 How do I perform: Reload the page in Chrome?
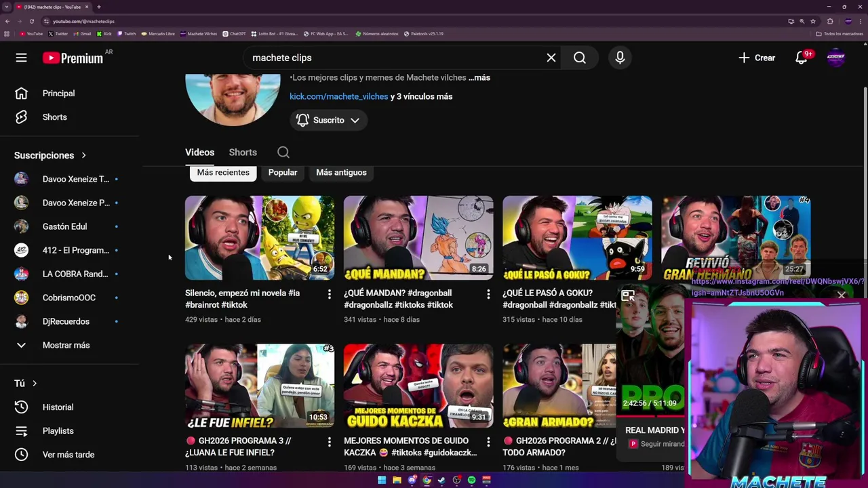coord(32,21)
